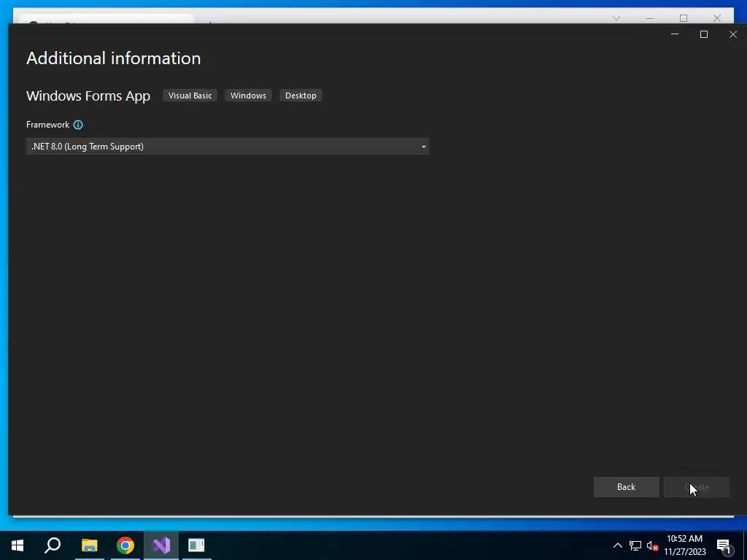Open the Windows Start menu
The width and height of the screenshot is (747, 560).
[x=18, y=545]
